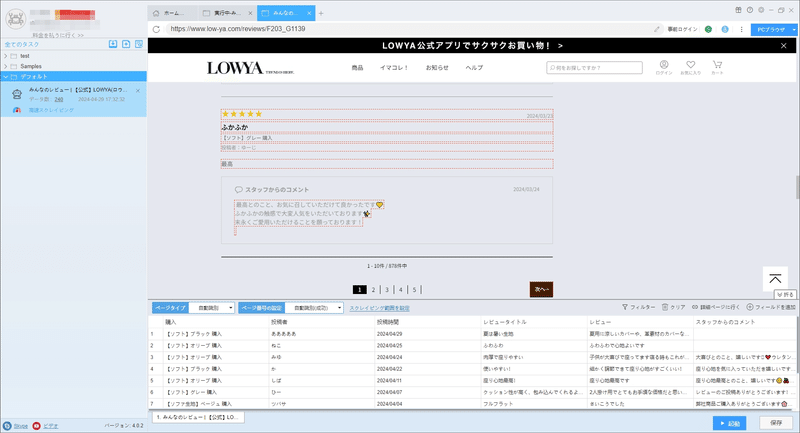This screenshot has width=800, height=433.
Task: Open settings gear icon in title bar
Action: (x=761, y=10)
